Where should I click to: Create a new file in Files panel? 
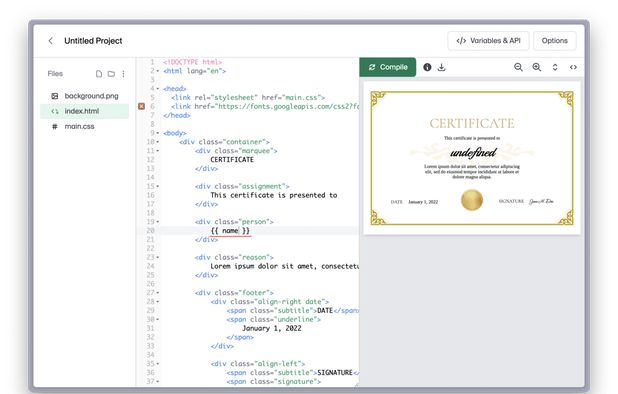click(x=99, y=74)
